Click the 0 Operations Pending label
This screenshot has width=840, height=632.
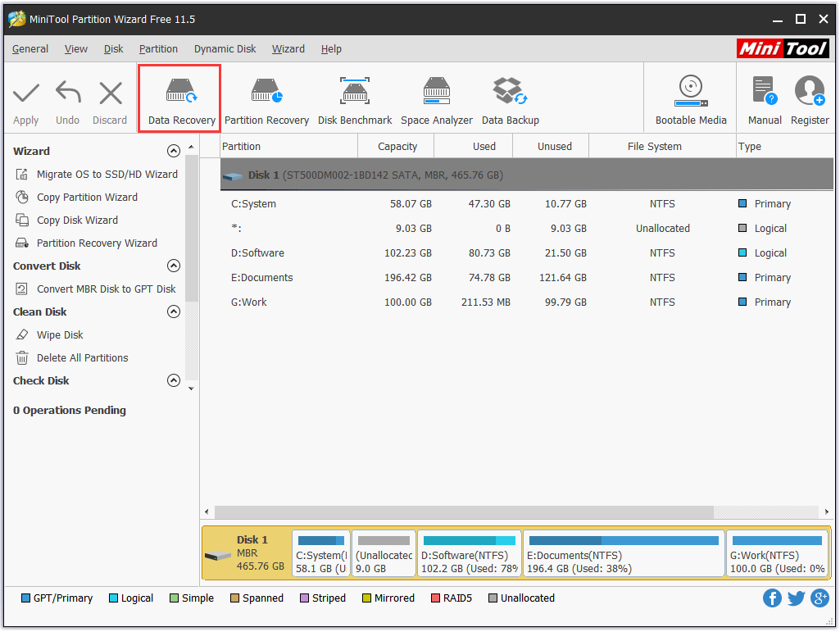click(x=70, y=411)
